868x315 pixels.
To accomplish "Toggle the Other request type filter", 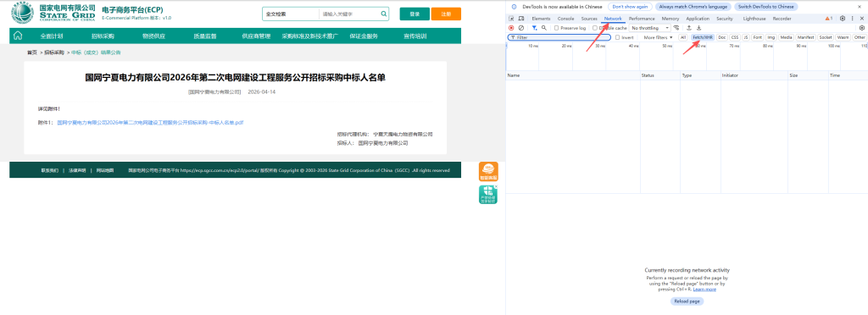I will (860, 37).
